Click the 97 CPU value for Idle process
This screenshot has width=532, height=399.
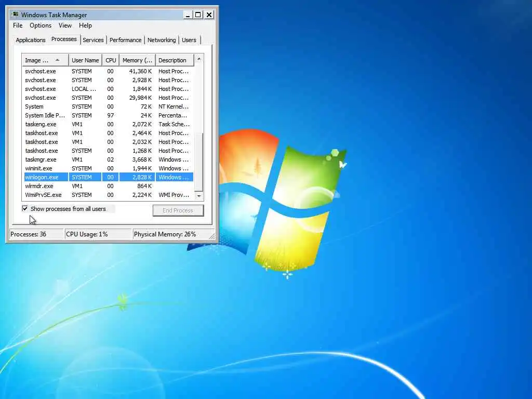[x=110, y=115]
